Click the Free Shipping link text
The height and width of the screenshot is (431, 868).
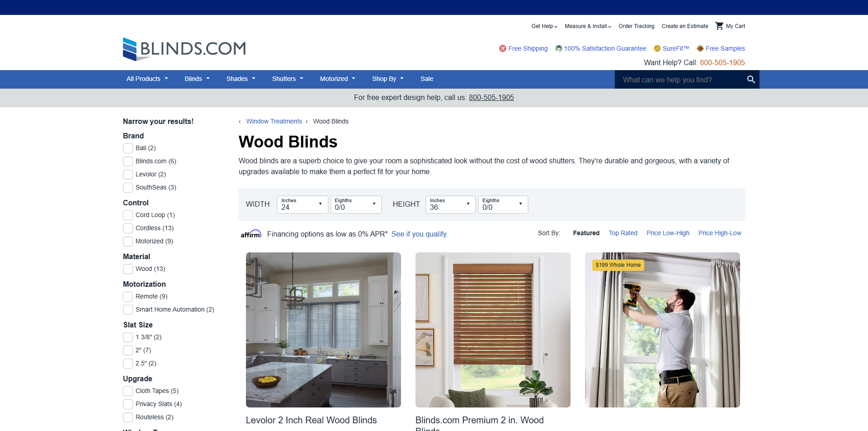point(528,48)
